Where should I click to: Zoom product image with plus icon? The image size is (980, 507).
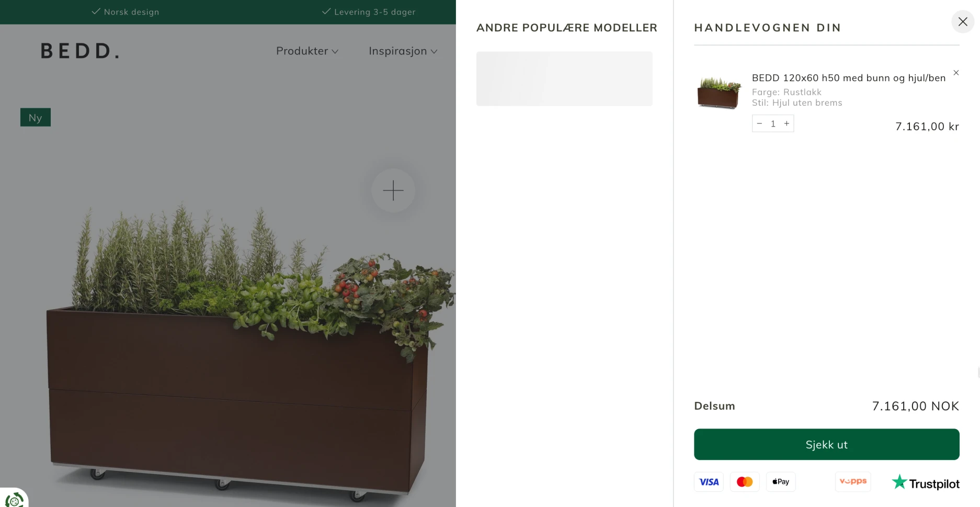pyautogui.click(x=393, y=190)
